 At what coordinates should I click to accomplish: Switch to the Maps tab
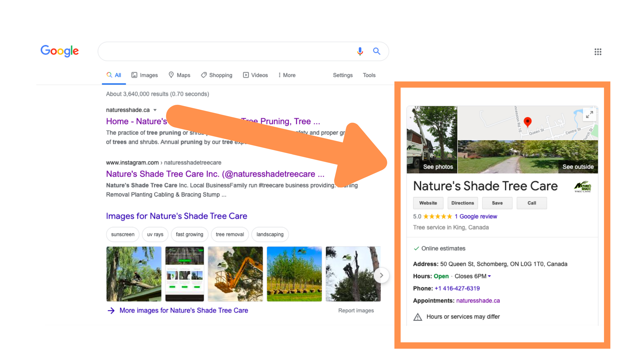pyautogui.click(x=179, y=75)
